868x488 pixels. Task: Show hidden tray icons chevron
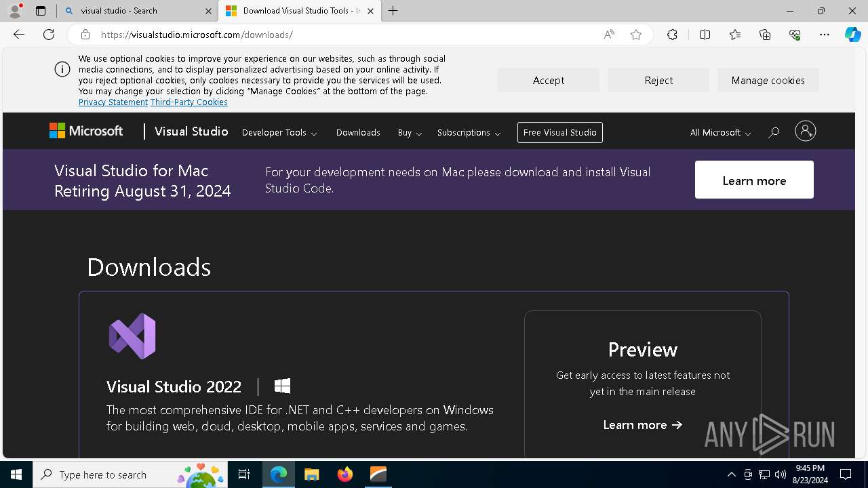click(x=731, y=474)
